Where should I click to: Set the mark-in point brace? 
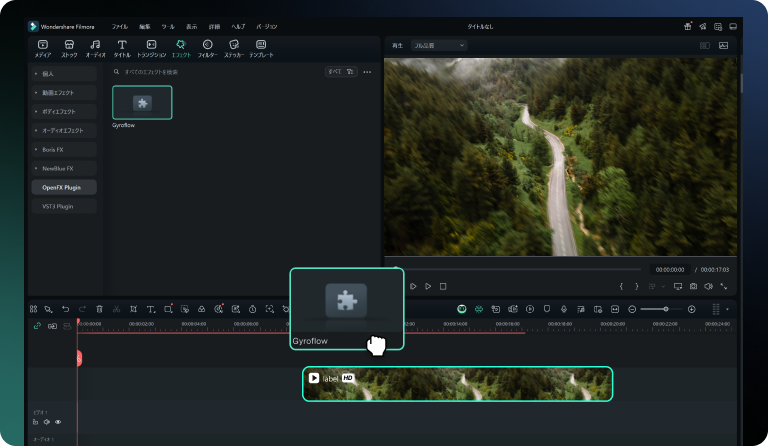click(621, 286)
